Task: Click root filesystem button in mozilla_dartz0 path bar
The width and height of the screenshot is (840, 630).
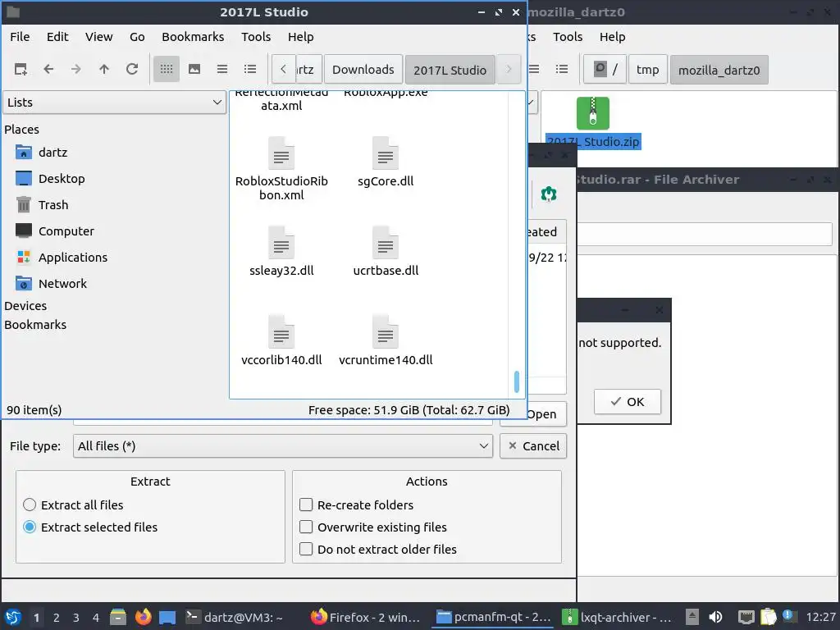Action: tap(605, 70)
